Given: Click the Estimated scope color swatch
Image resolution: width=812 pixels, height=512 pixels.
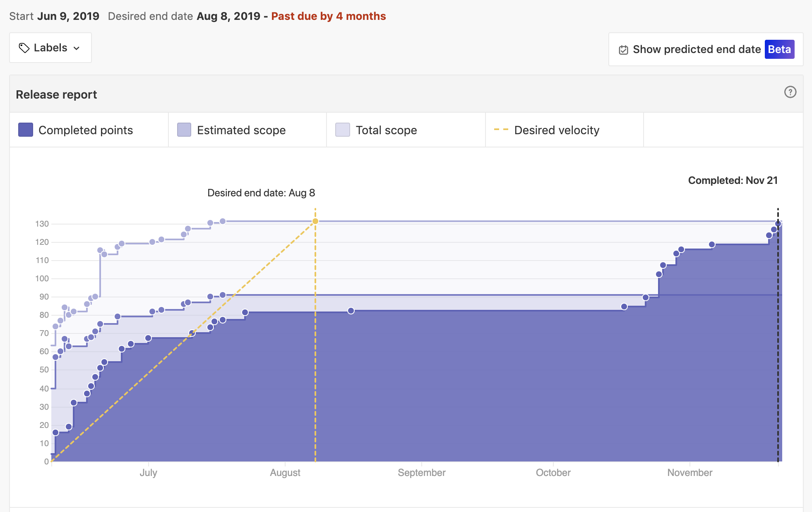Looking at the screenshot, I should tap(184, 130).
